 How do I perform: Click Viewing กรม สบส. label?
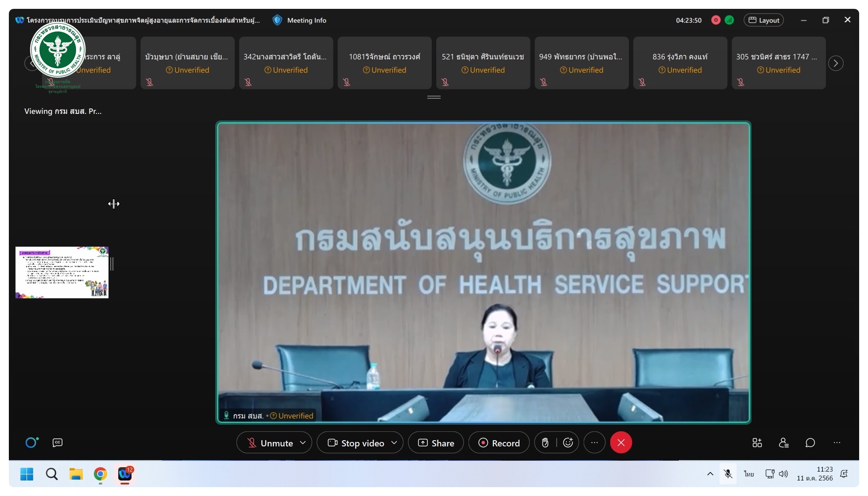63,111
